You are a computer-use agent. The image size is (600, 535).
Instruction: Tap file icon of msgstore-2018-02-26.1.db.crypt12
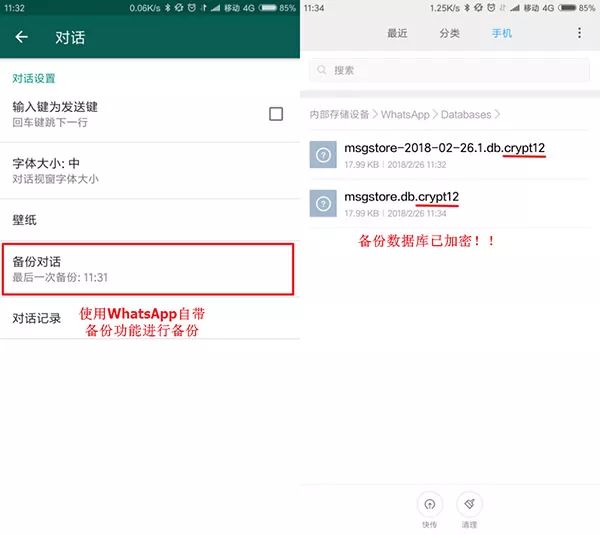point(323,155)
